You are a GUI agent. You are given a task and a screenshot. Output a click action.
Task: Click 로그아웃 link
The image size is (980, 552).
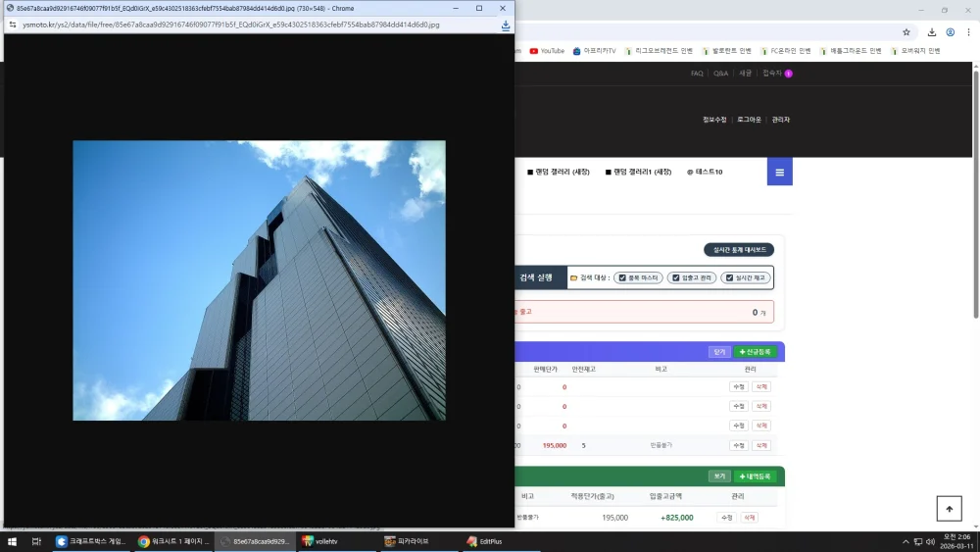click(x=749, y=120)
